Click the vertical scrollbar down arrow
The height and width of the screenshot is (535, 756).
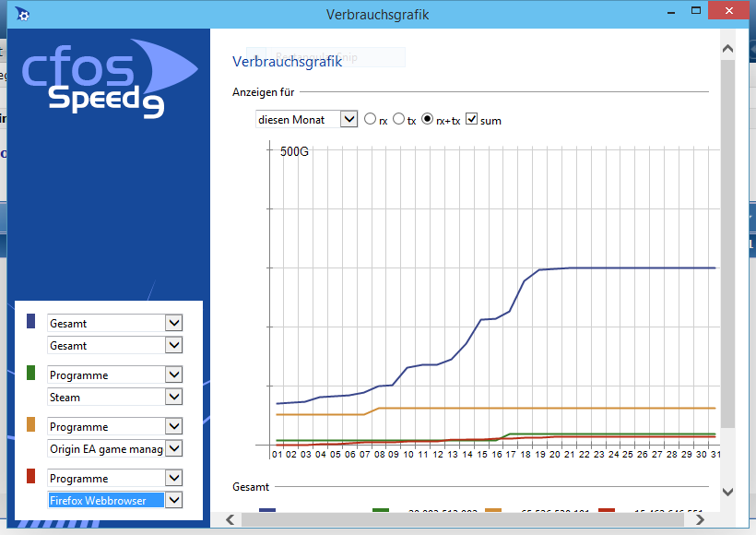[728, 492]
